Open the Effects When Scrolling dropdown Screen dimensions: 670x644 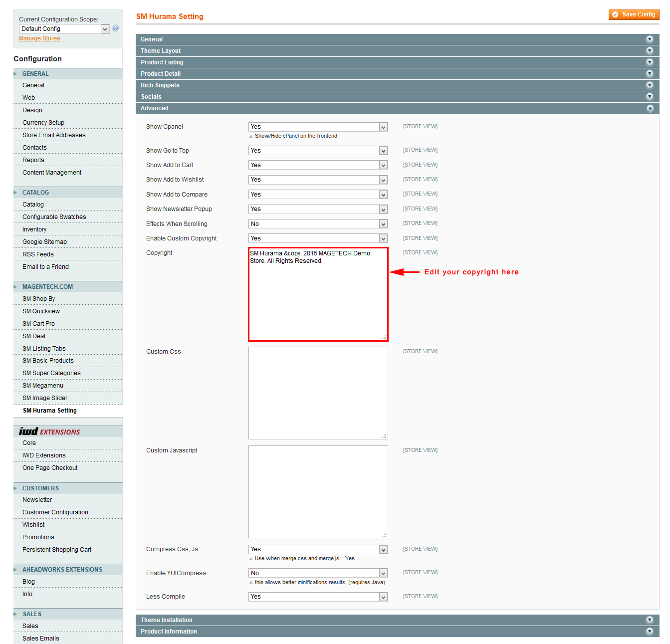(x=318, y=224)
